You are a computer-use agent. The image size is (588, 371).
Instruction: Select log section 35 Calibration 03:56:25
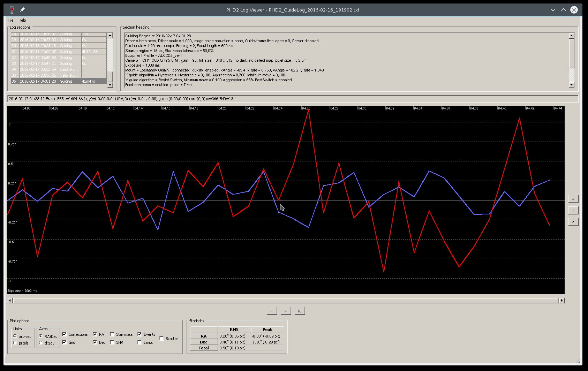[59, 75]
